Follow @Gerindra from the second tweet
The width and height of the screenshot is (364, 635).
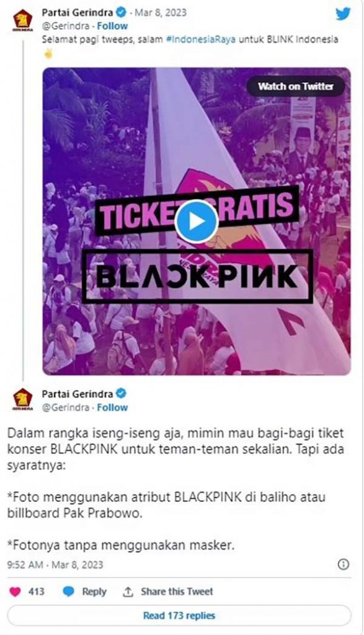(x=112, y=407)
